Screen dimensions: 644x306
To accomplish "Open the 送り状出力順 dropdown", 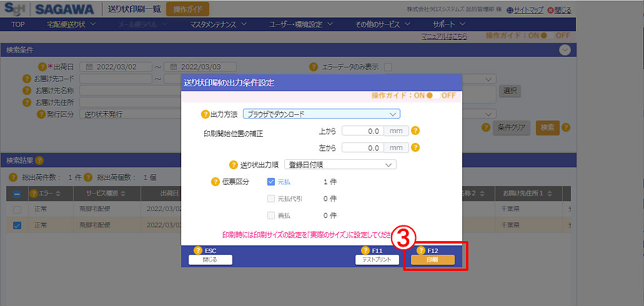I will (x=340, y=165).
